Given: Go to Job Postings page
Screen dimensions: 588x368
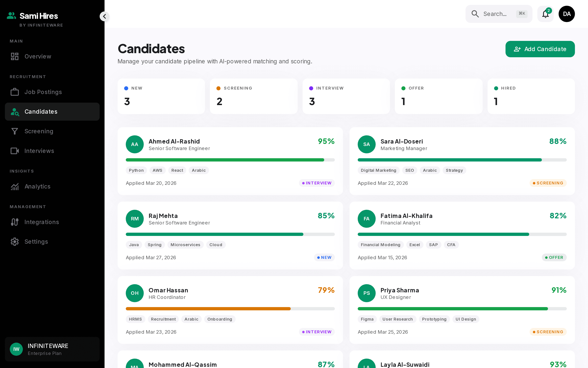Looking at the screenshot, I should point(52,92).
